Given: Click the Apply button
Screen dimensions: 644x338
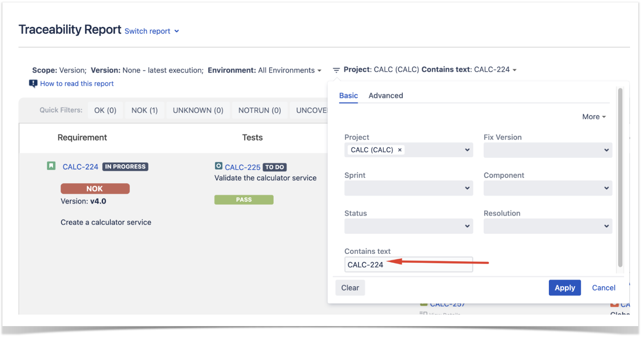Looking at the screenshot, I should tap(564, 288).
